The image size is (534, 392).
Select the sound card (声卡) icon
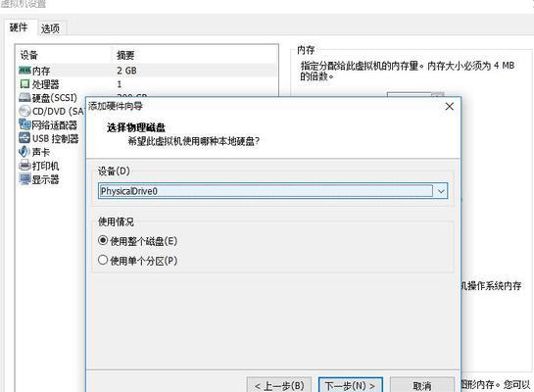(24, 152)
